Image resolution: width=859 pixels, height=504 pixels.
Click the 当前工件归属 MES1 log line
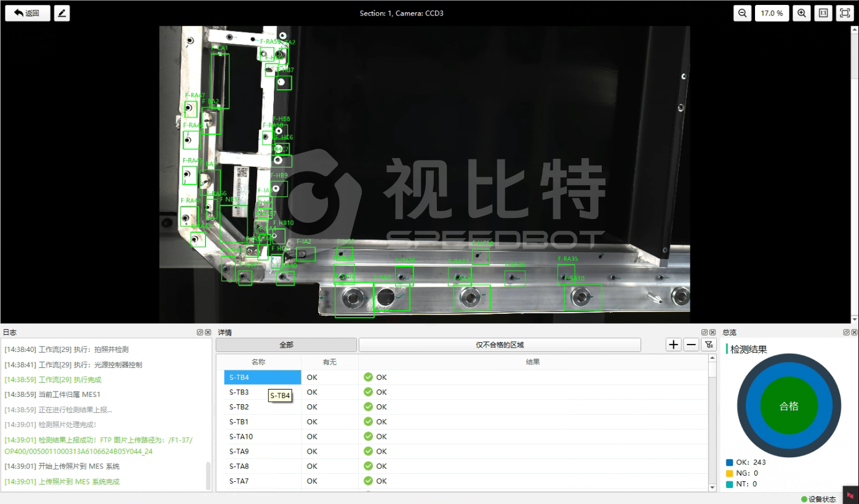pyautogui.click(x=52, y=394)
